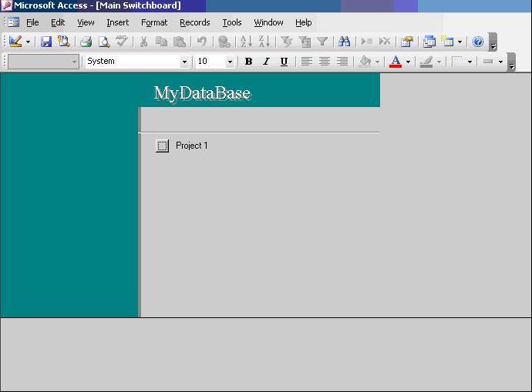
Task: Toggle Italic formatting
Action: tap(266, 62)
